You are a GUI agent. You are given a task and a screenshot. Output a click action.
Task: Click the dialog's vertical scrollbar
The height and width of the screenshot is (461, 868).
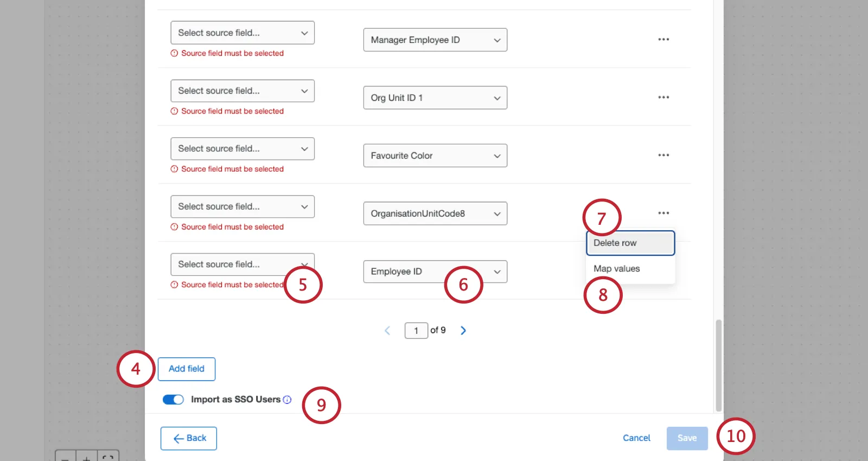[x=719, y=365]
